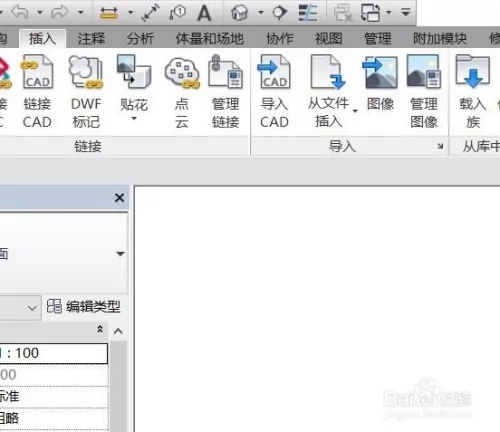Open the Redo history dropdown arrow
Viewport: 500px width, 432px height.
pyautogui.click(x=80, y=13)
